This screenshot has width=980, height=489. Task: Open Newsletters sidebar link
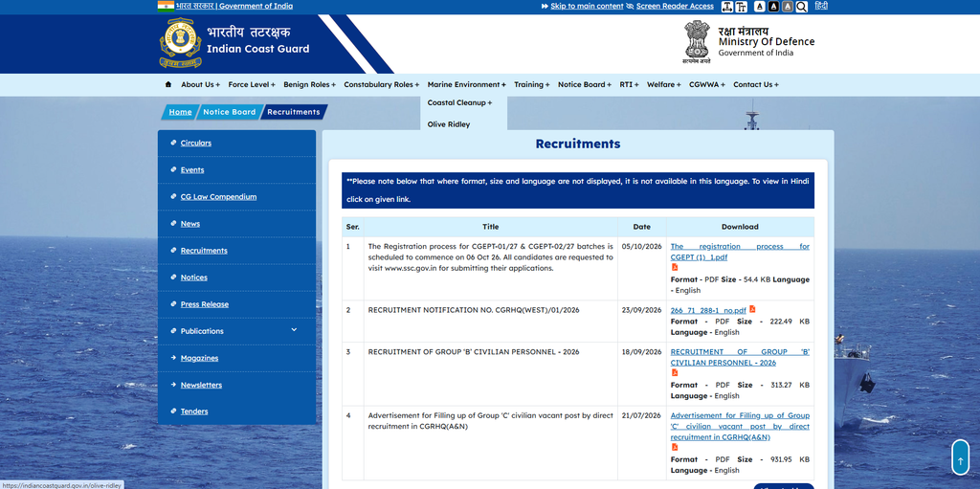pos(201,386)
